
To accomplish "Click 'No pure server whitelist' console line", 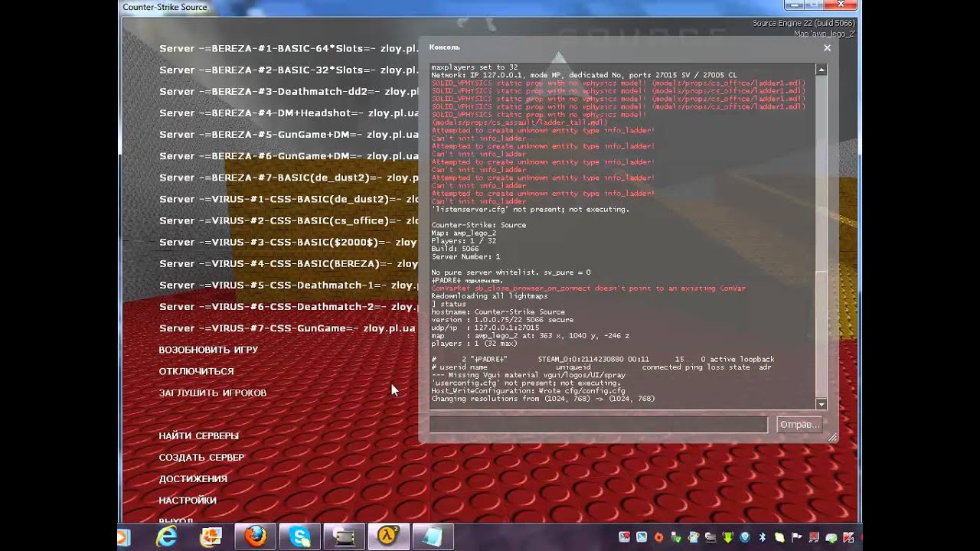I will coord(511,272).
